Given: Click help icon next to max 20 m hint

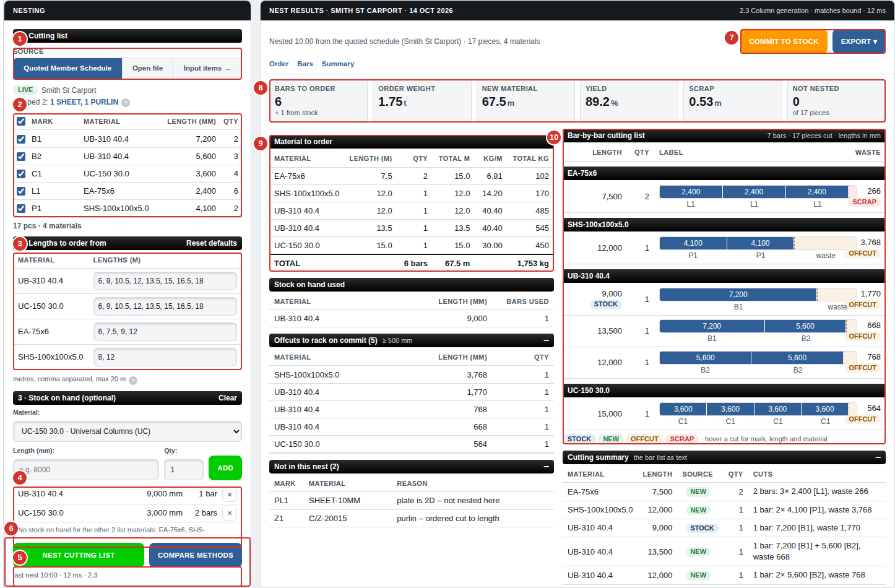Looking at the screenshot, I should (x=133, y=380).
